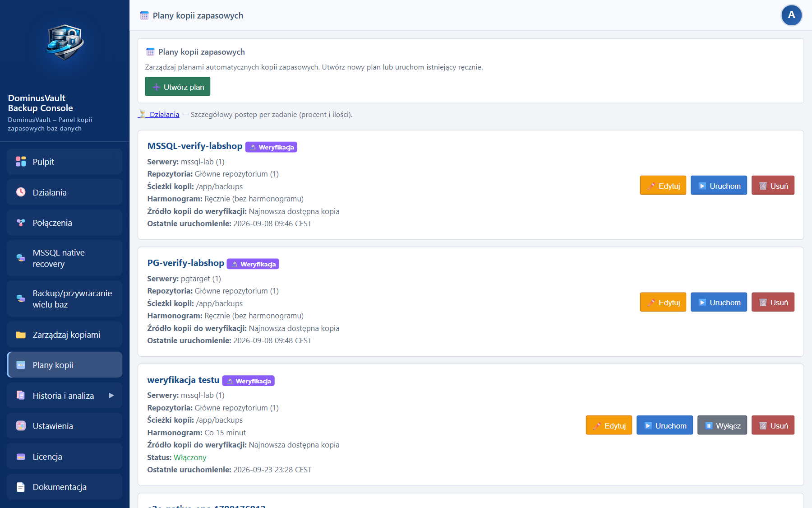Click the Weryfikacja badge on PG-verify-labshop

(x=253, y=264)
